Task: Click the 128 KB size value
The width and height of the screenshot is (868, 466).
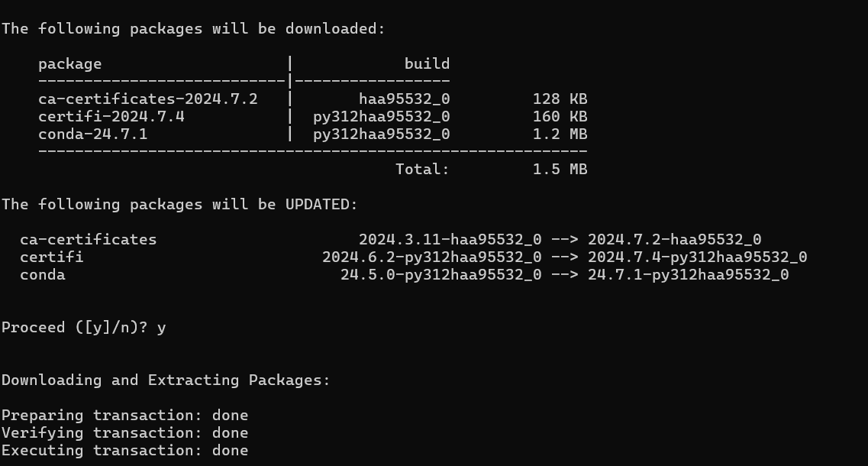Action: coord(560,99)
